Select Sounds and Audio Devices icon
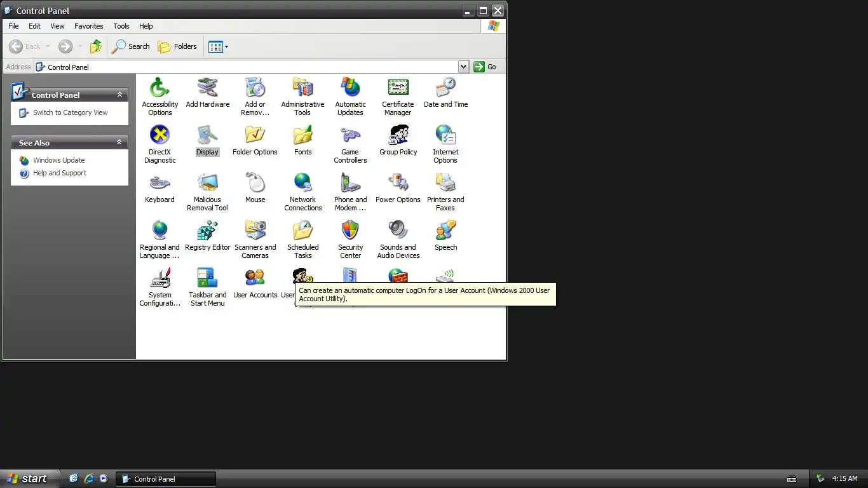Image resolution: width=868 pixels, height=488 pixels. click(x=398, y=230)
